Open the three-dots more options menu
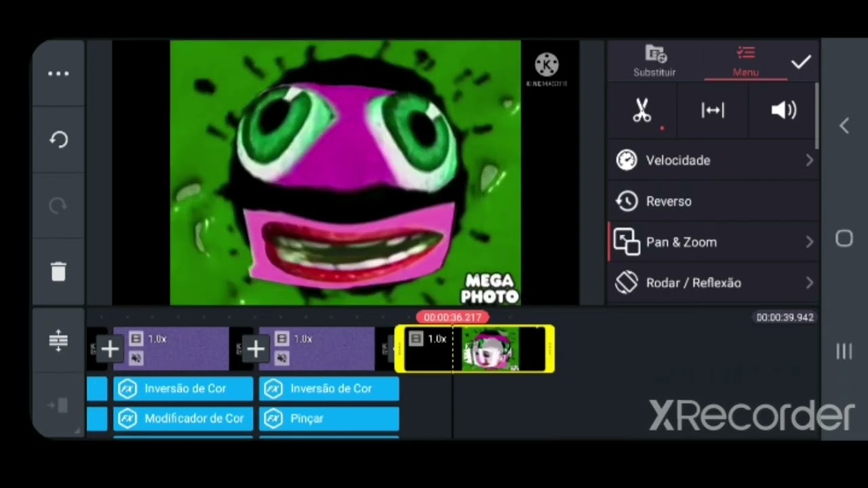The image size is (868, 488). coord(58,73)
